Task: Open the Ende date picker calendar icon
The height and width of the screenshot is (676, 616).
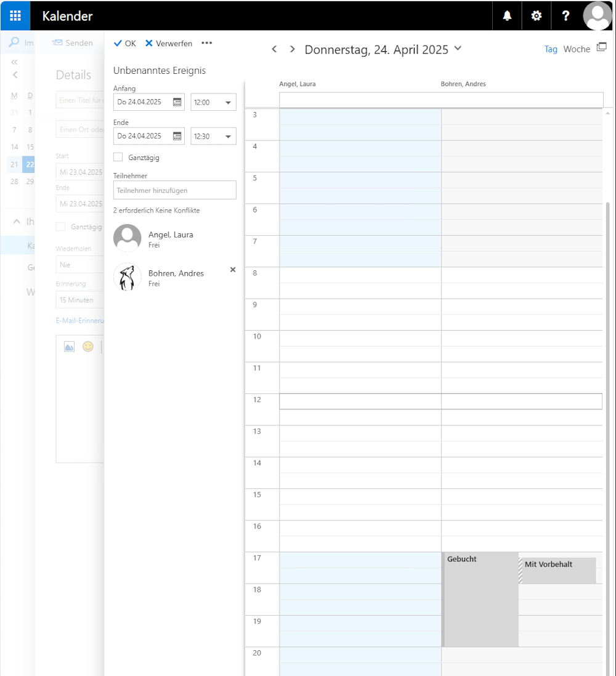Action: 177,136
